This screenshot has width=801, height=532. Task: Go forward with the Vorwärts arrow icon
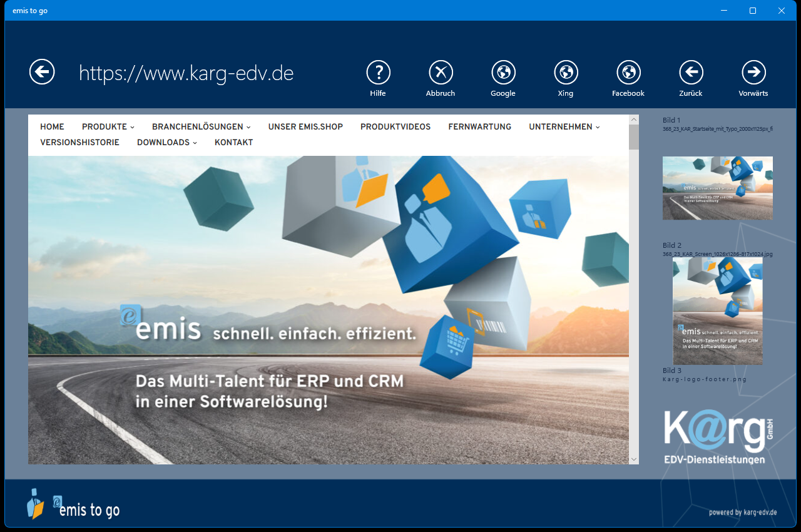(753, 73)
